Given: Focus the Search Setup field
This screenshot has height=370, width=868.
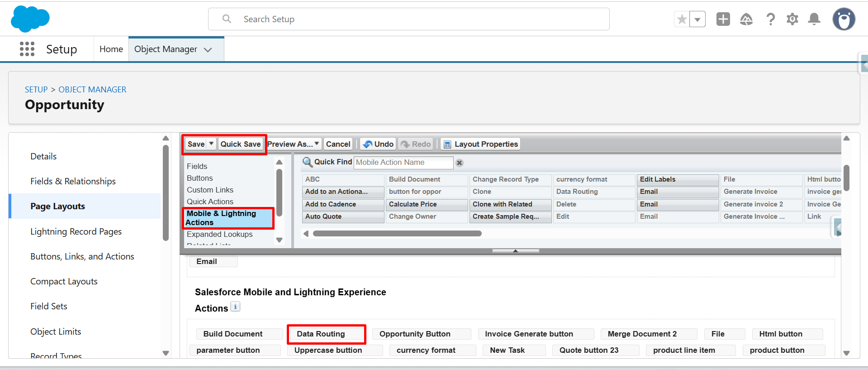Looking at the screenshot, I should (409, 19).
